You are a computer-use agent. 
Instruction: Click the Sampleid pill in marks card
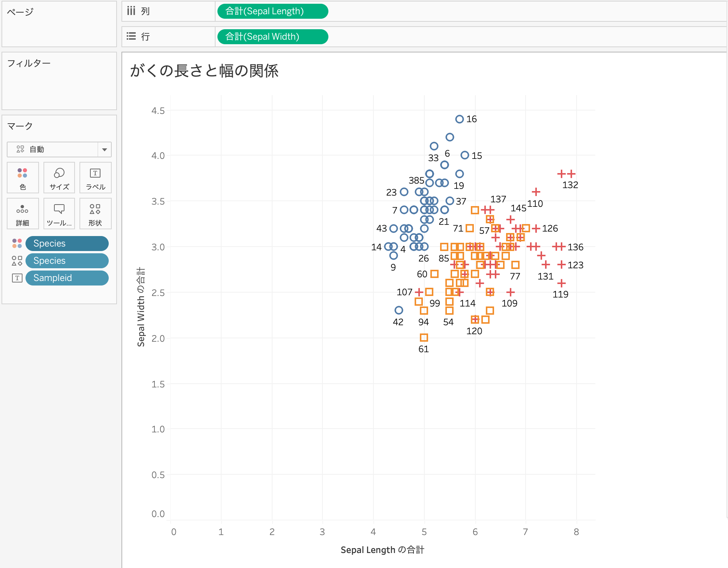[67, 278]
